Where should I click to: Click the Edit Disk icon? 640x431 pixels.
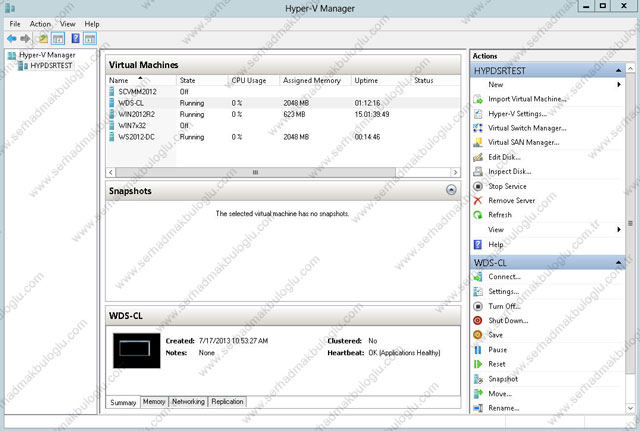point(478,157)
